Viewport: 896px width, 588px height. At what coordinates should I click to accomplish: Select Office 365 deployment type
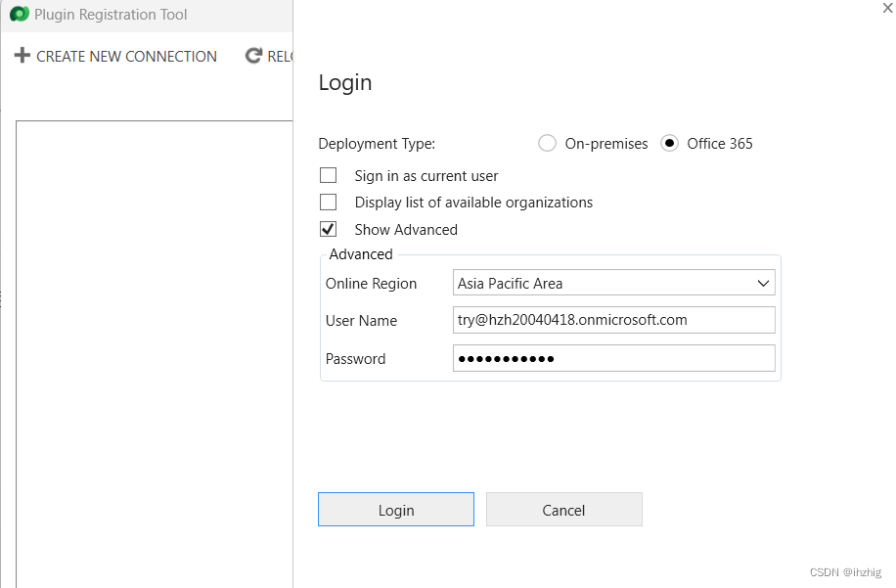[x=669, y=143]
